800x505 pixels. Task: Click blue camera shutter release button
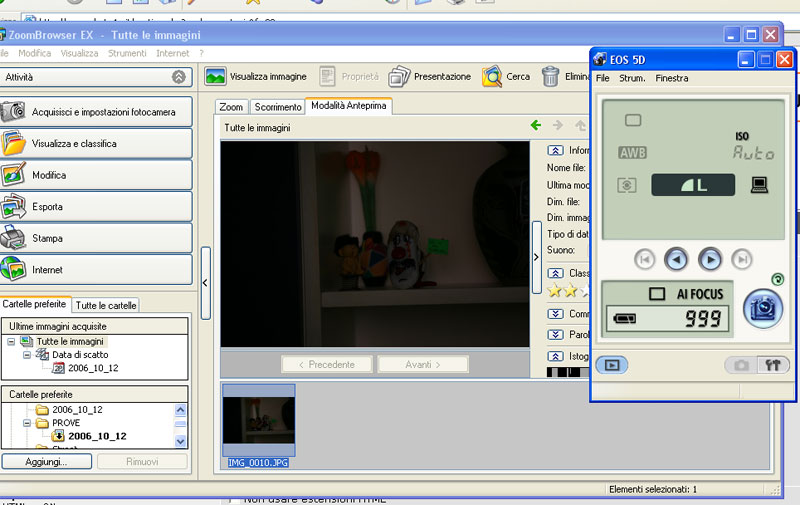[x=763, y=309]
